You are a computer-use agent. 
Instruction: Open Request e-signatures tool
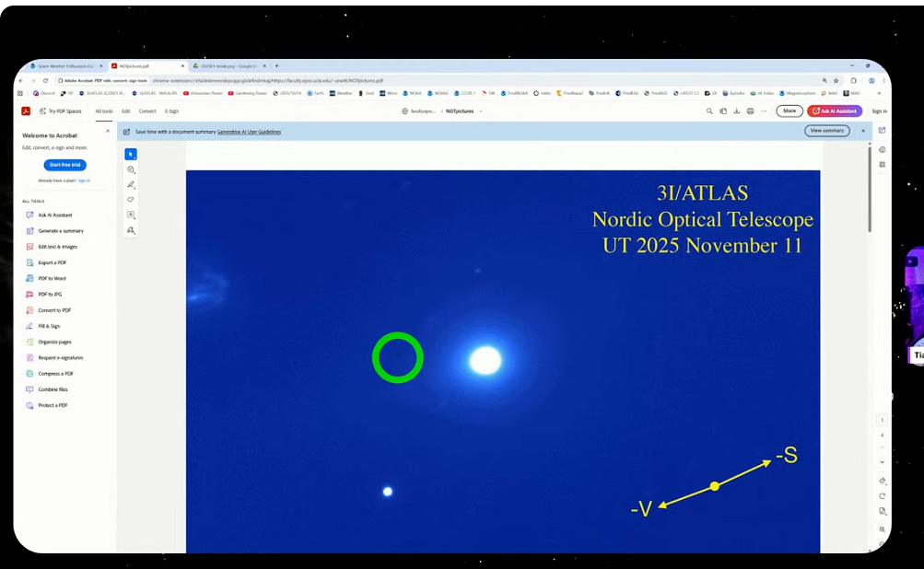54,357
